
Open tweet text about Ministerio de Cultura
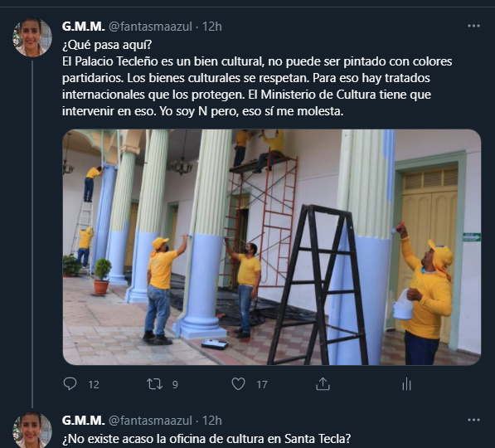pos(257,78)
